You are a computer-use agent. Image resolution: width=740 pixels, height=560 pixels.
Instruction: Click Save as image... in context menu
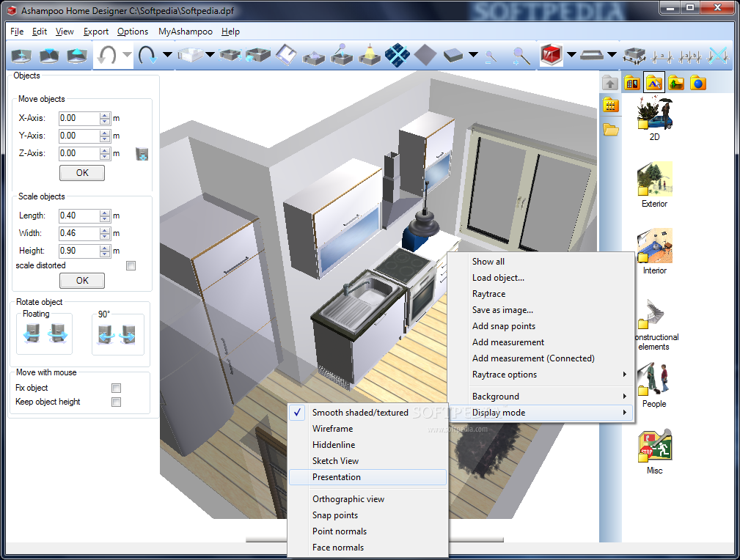click(541, 310)
